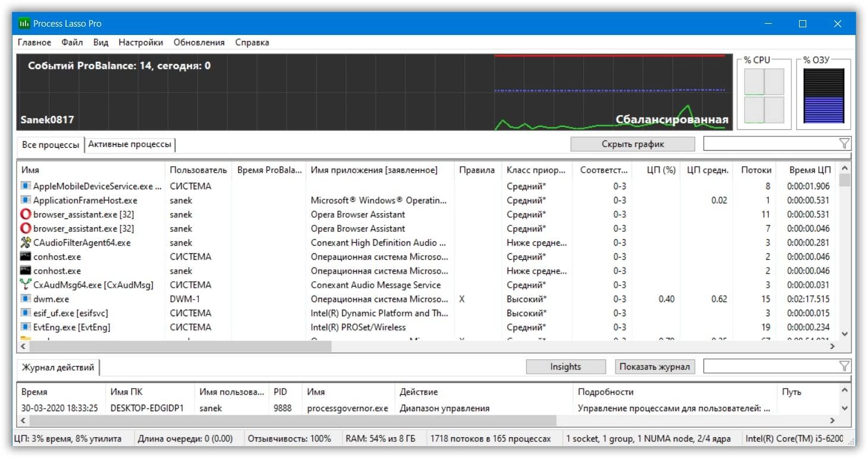Open the Обновления menu
Image resolution: width=868 pixels, height=458 pixels.
coord(199,42)
